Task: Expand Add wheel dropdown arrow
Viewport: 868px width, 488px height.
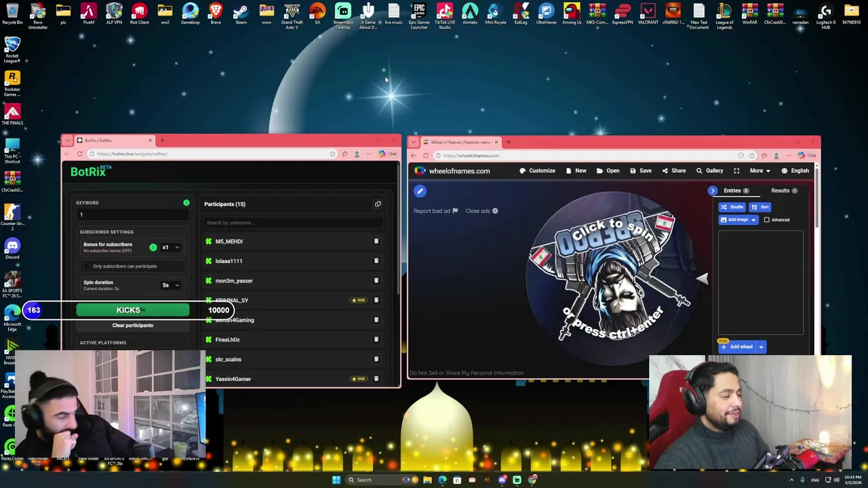Action: coord(761,347)
